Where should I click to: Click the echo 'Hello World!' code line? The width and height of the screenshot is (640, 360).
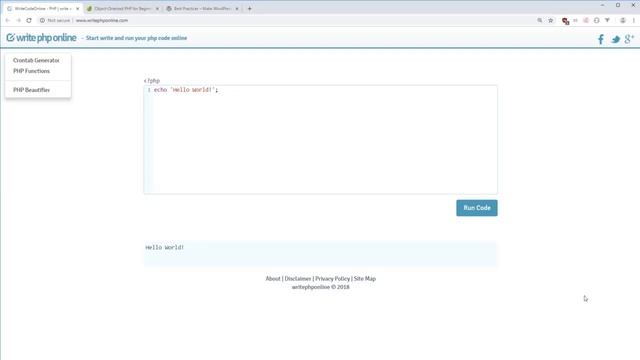[x=186, y=90]
